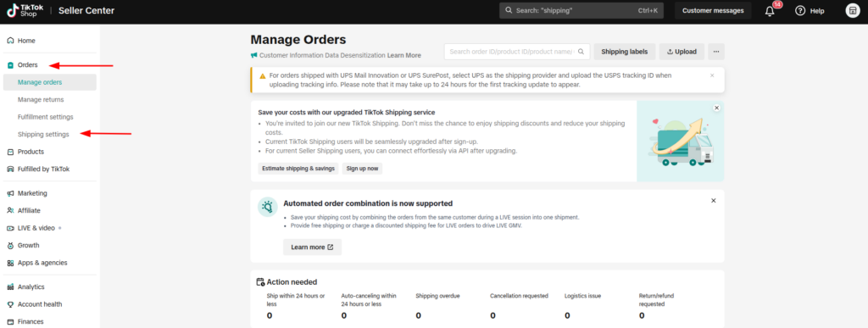The height and width of the screenshot is (328, 868).
Task: Click the Analytics chart icon
Action: point(10,287)
